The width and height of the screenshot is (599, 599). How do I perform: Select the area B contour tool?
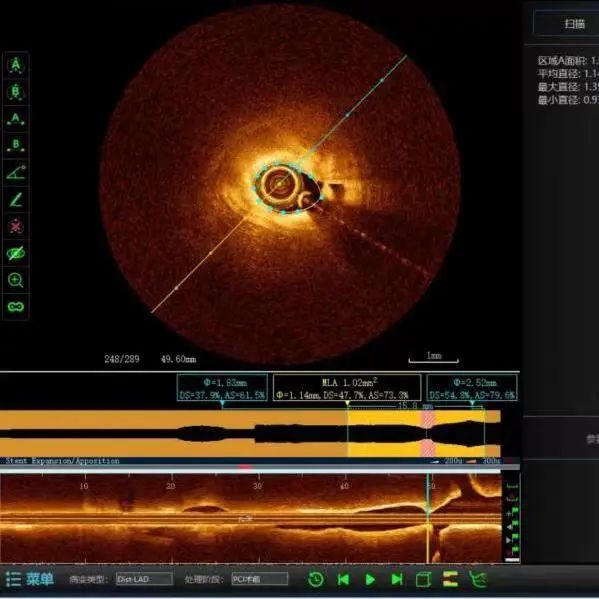click(16, 92)
